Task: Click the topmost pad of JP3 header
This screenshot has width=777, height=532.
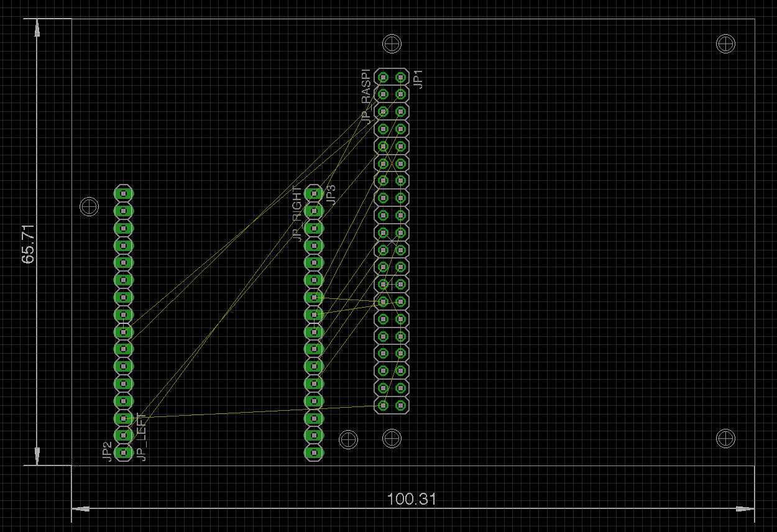Action: point(314,194)
